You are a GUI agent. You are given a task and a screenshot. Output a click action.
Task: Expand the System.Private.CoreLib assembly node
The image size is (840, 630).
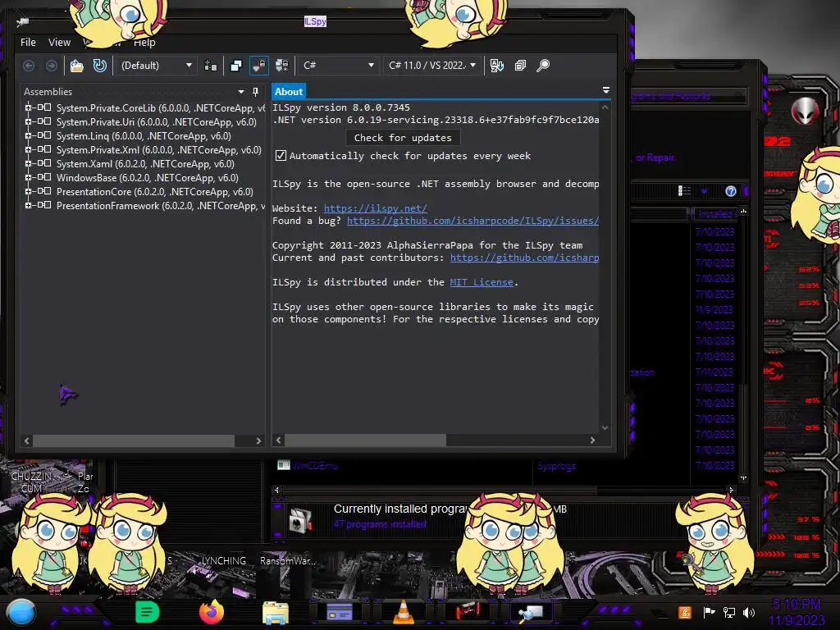click(28, 107)
